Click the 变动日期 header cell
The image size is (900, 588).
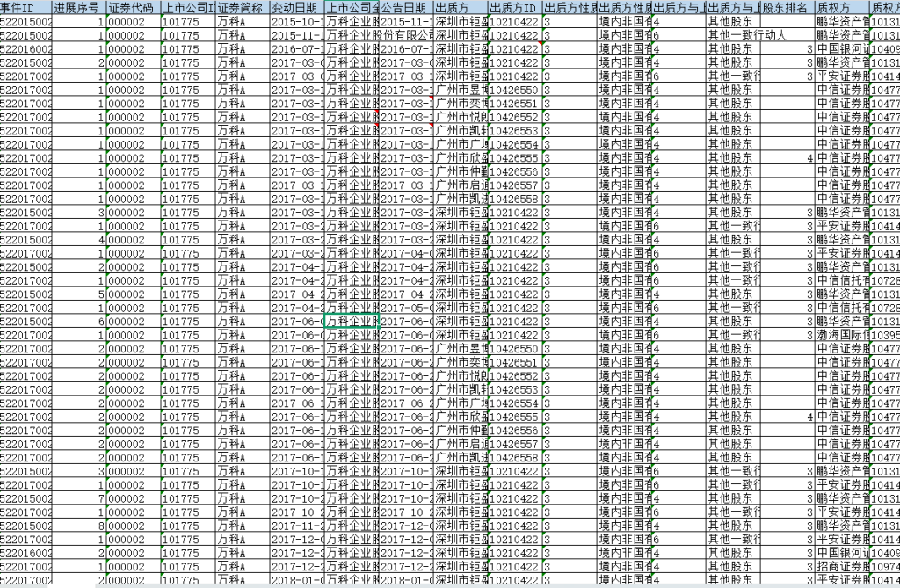click(295, 7)
